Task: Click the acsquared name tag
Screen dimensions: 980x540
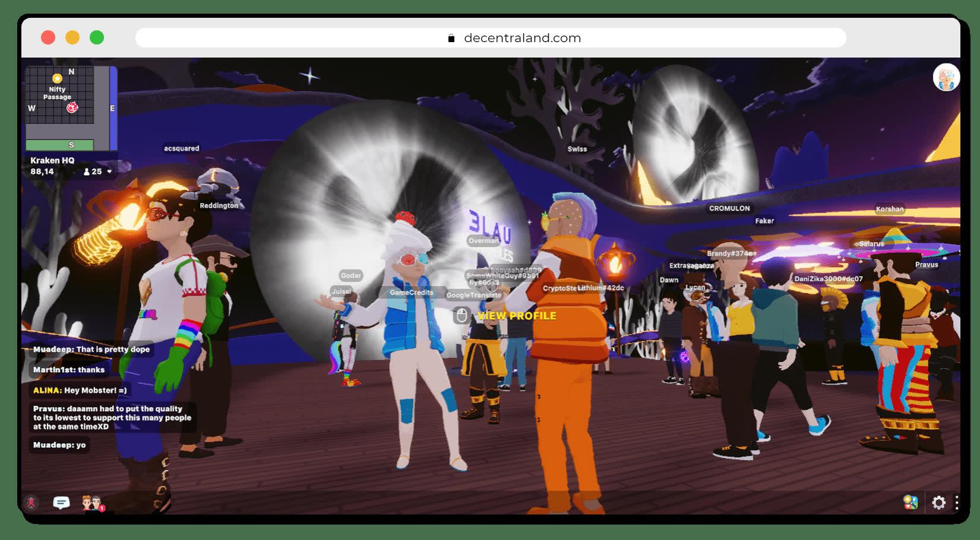Action: 181,148
